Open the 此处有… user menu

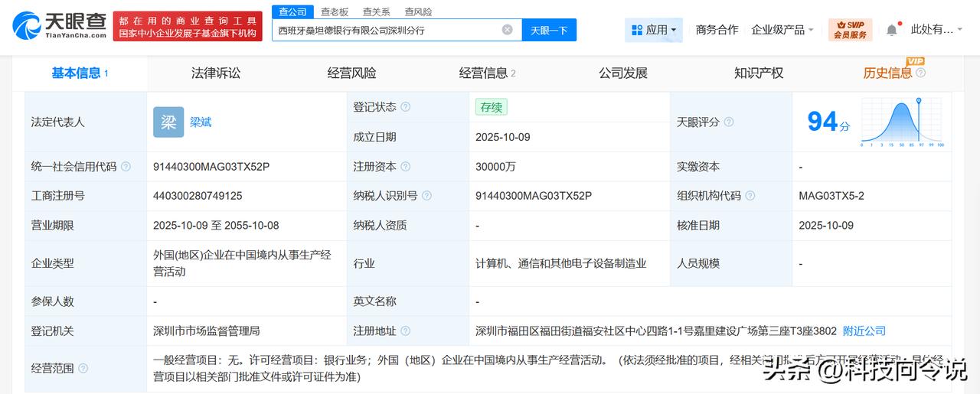click(x=938, y=30)
